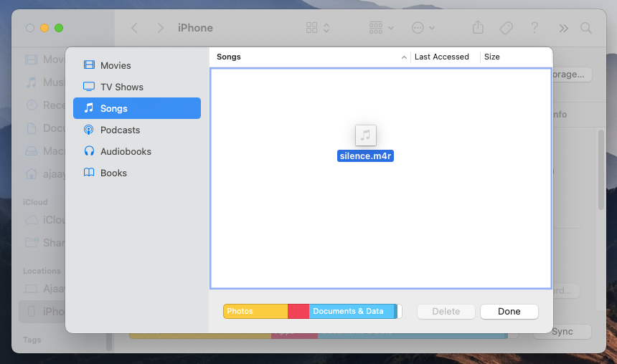Click the Help question mark icon
This screenshot has width=617, height=364.
534,28
